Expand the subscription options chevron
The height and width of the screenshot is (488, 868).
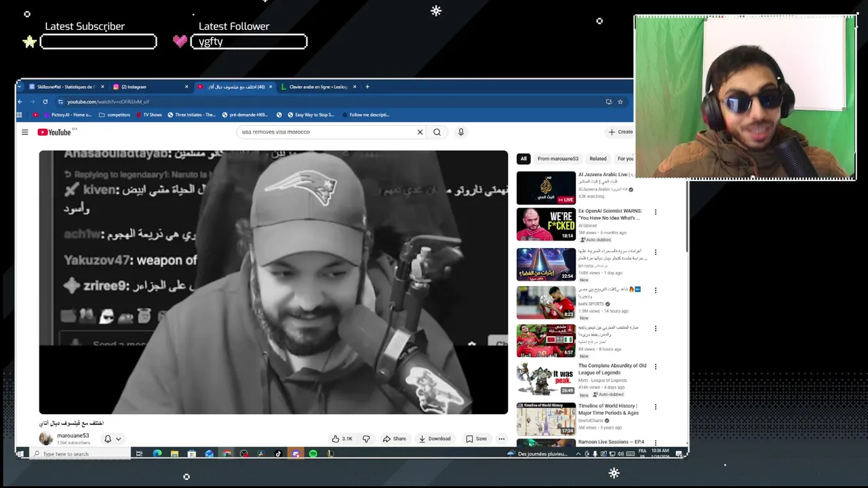tap(118, 439)
